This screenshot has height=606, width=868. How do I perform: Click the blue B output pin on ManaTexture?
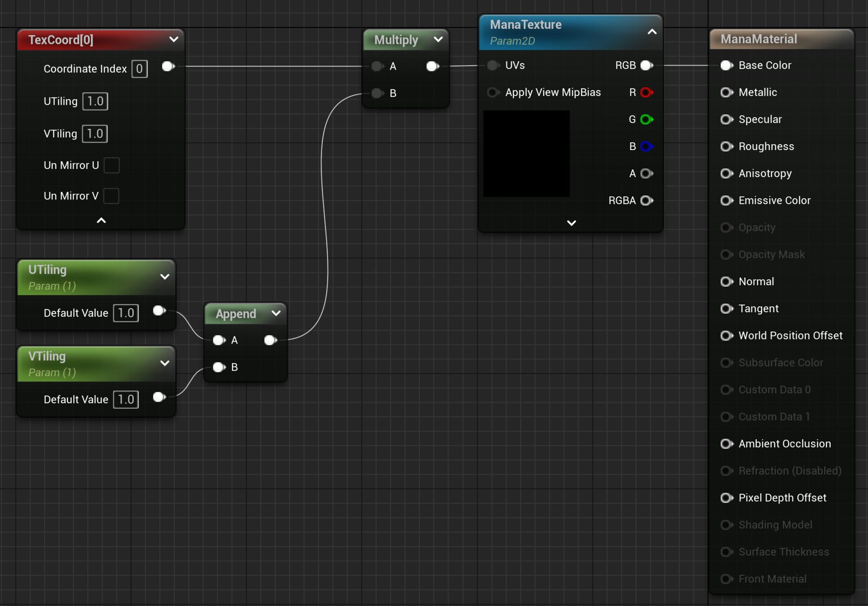pos(646,146)
